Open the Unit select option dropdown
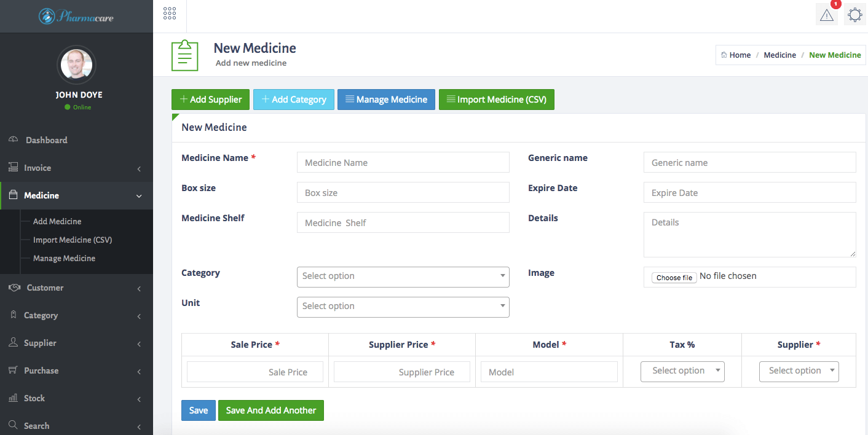Viewport: 868px width, 435px height. 403,306
